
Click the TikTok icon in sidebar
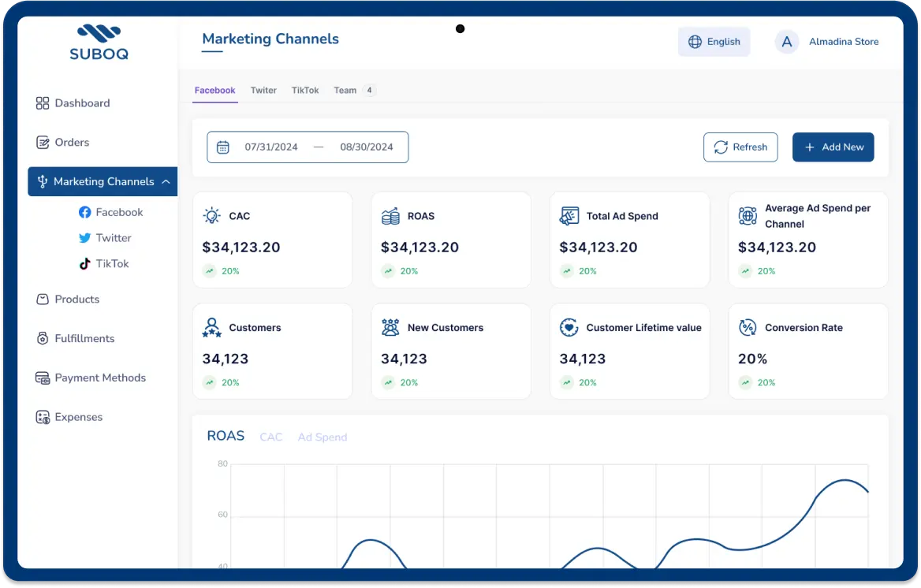tap(85, 264)
